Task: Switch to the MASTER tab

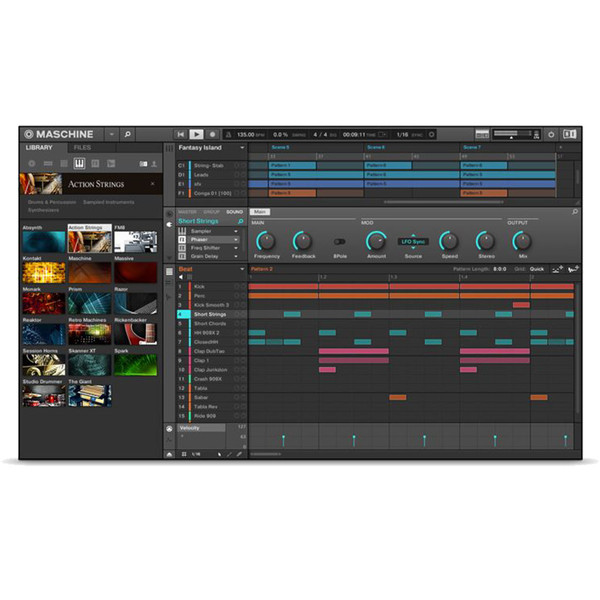Action: pyautogui.click(x=188, y=212)
